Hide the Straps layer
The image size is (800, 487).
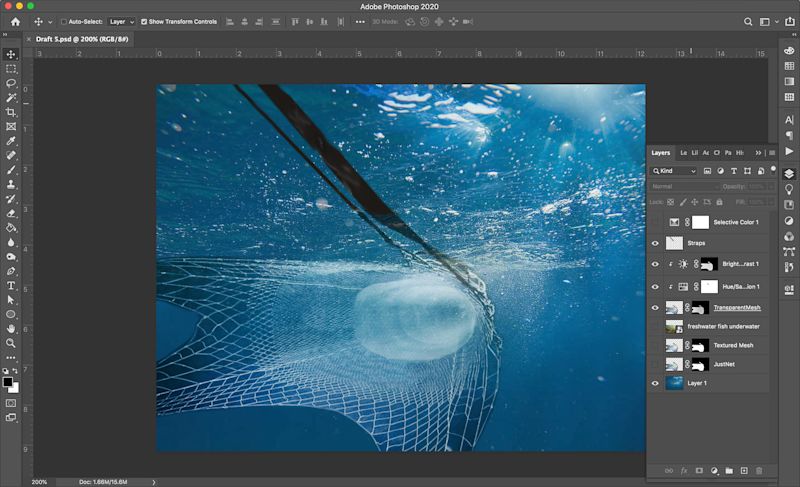pyautogui.click(x=656, y=243)
